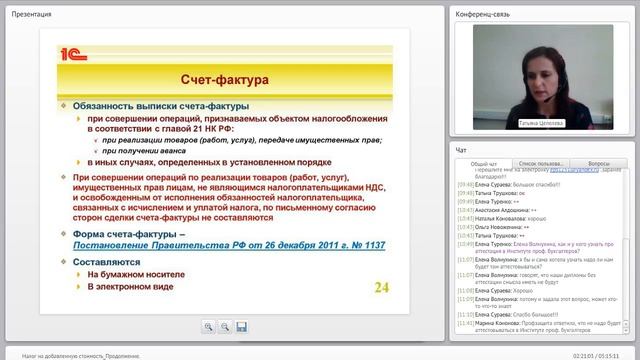Select Марина Кононова's Профзащита chat message
Viewport: 640px width, 360px height.
click(x=539, y=326)
